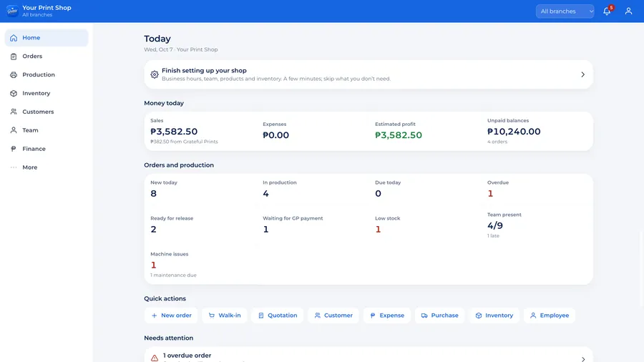Click the Team present 4/9 figure
This screenshot has width=644, height=362.
click(x=495, y=225)
